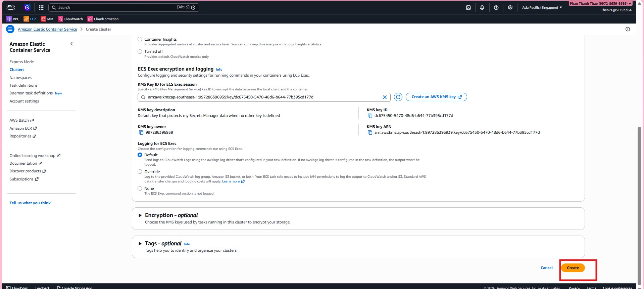Open Asia Pacific (Singapore) region dropdown
Image resolution: width=644 pixels, height=289 pixels.
tap(542, 7)
